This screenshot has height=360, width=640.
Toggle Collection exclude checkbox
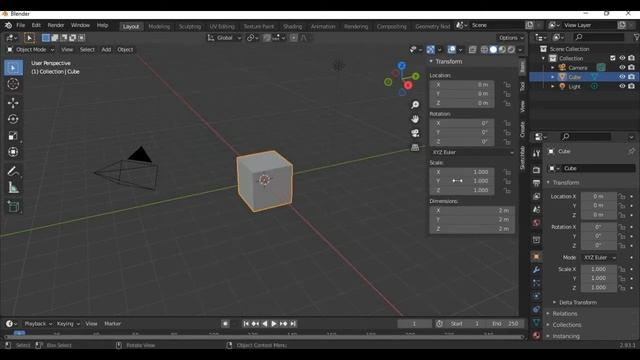point(613,58)
